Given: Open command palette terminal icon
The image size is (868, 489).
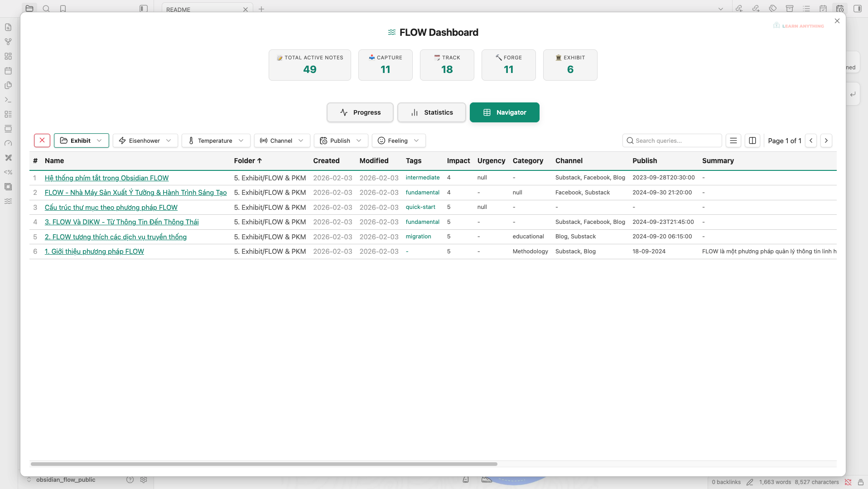Looking at the screenshot, I should pyautogui.click(x=8, y=100).
